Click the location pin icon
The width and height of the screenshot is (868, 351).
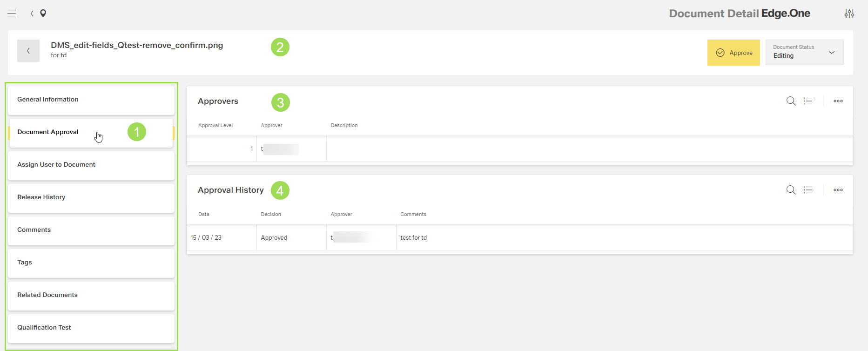click(x=43, y=13)
